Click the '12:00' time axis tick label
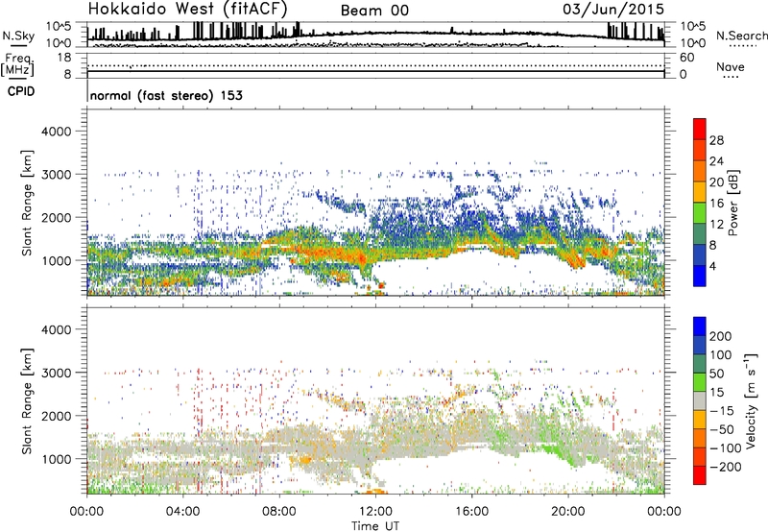Screen dimensions: 768x532 (375, 512)
